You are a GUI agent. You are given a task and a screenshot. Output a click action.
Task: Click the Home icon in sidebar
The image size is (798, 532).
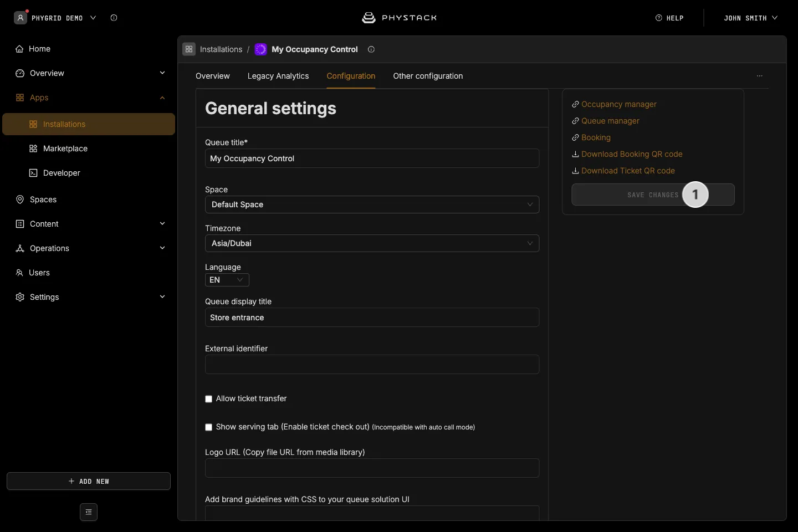[x=19, y=49]
